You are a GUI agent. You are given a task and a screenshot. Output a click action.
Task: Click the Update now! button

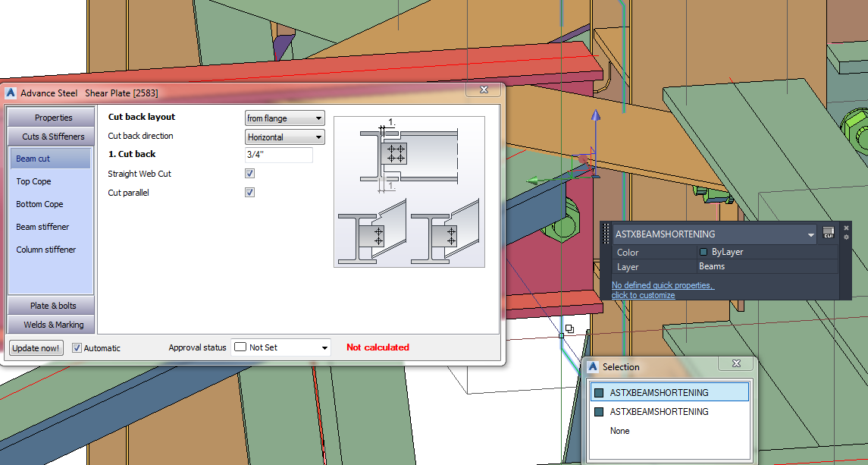pos(35,347)
